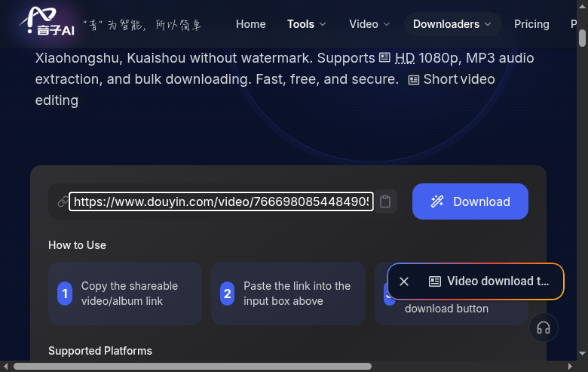
Task: Click the Supported Platforms heading
Action: [100, 351]
